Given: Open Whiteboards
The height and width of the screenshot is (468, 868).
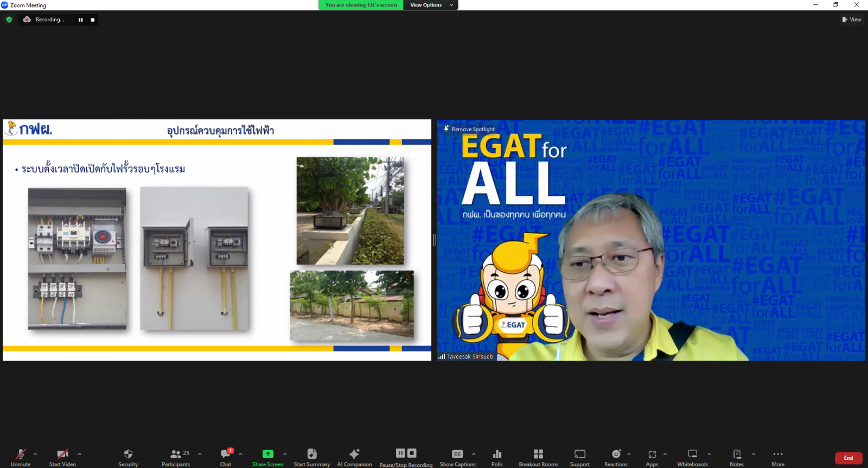Looking at the screenshot, I should 692,457.
